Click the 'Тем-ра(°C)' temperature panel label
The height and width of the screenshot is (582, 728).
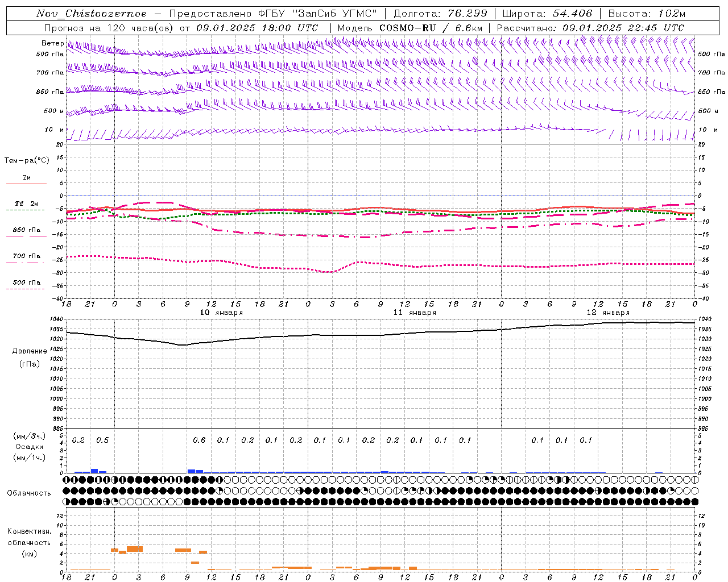(27, 160)
